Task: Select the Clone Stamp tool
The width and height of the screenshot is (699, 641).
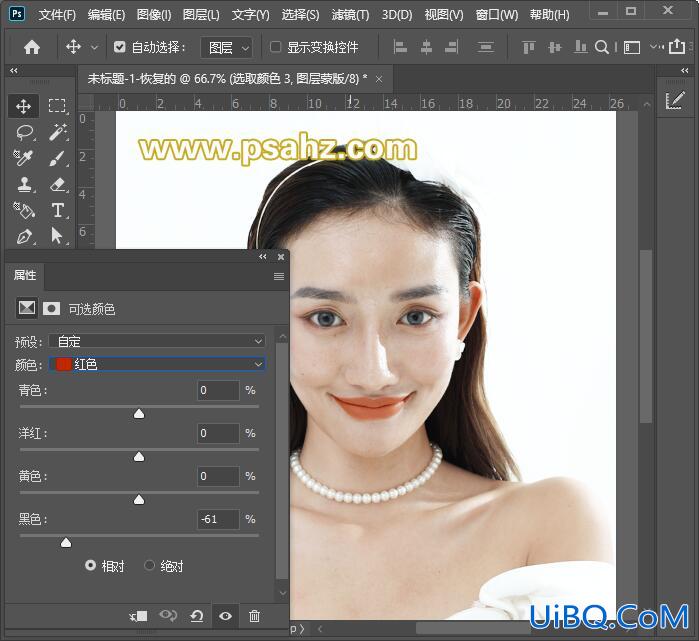Action: click(25, 184)
